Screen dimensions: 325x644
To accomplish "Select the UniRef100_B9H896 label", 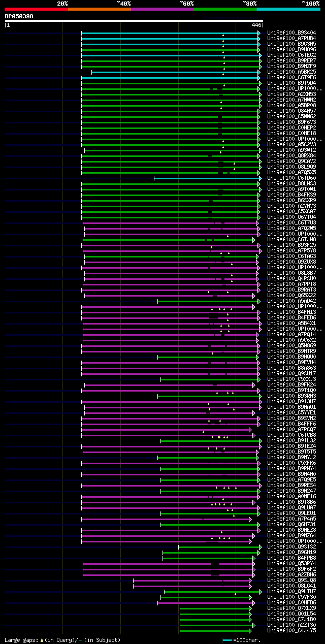I will click(x=291, y=50).
